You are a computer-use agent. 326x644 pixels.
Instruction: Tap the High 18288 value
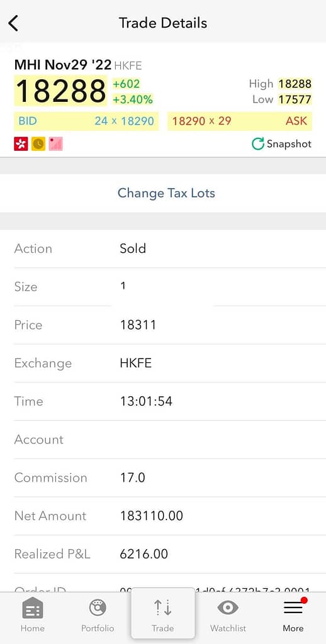pyautogui.click(x=295, y=84)
